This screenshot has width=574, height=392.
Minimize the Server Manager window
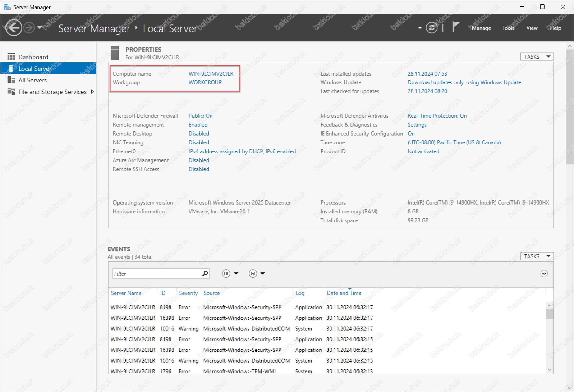[x=522, y=7]
